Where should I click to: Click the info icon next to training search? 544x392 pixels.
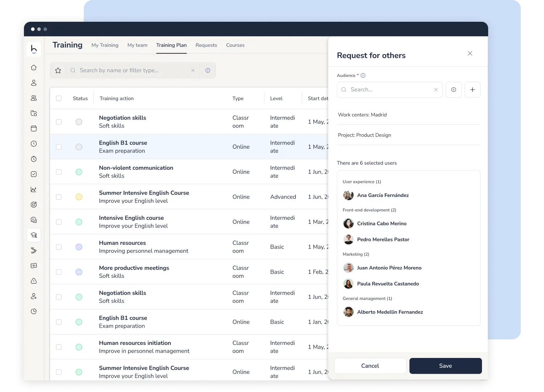click(208, 70)
